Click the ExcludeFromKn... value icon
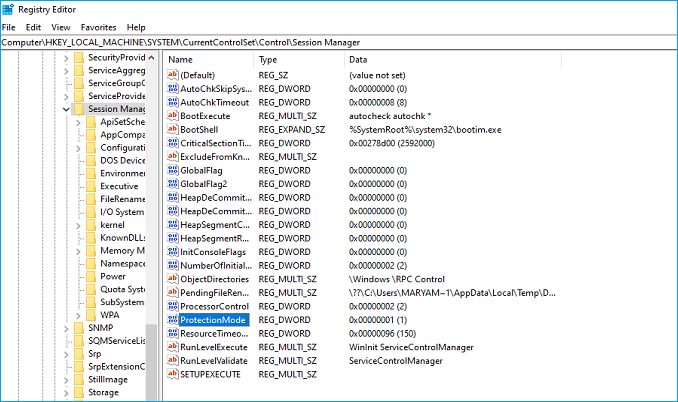 (173, 156)
